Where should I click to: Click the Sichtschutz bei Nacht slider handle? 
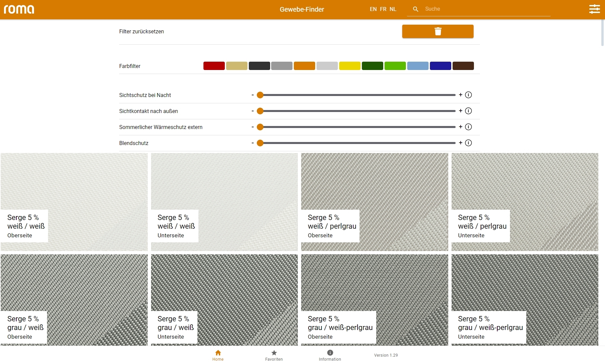tap(260, 95)
